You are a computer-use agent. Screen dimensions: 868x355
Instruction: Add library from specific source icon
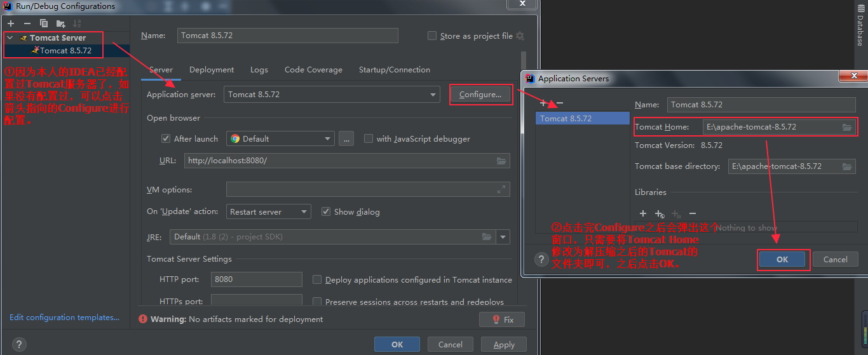click(x=660, y=214)
